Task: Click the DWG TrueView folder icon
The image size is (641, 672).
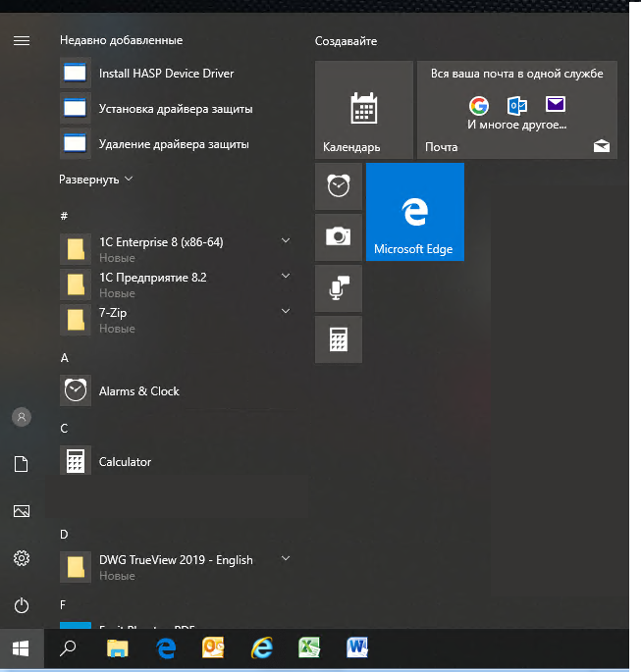Action: [x=76, y=567]
